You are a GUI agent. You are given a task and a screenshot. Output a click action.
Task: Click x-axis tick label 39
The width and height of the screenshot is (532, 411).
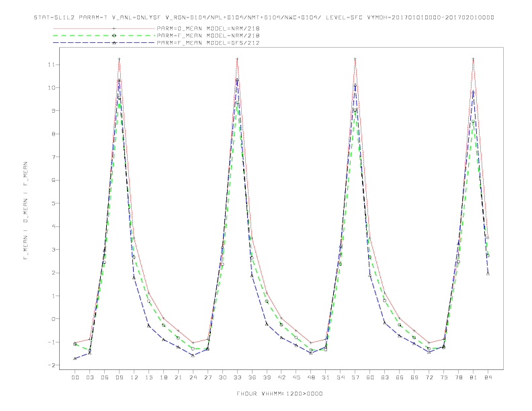click(267, 377)
